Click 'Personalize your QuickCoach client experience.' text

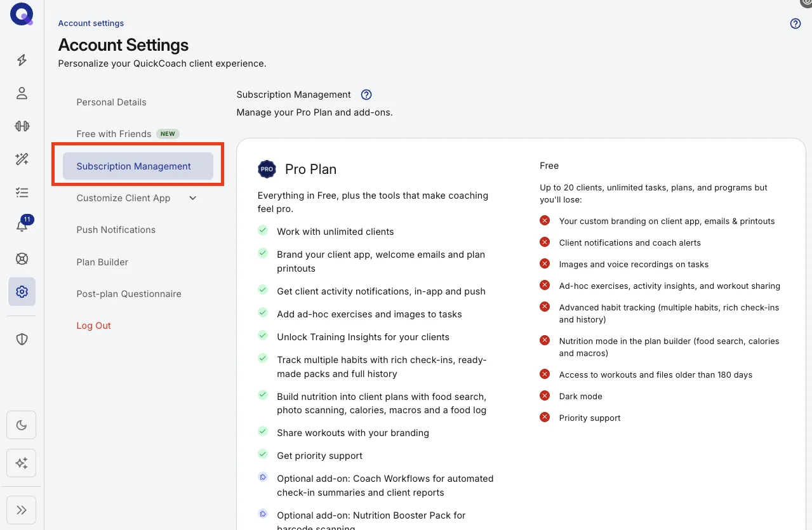162,63
